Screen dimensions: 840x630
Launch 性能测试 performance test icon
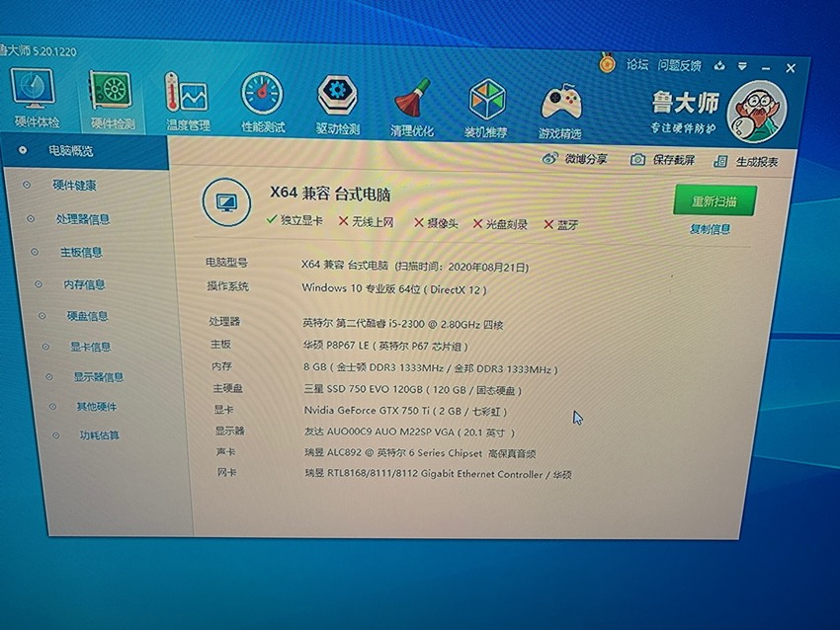point(263,103)
